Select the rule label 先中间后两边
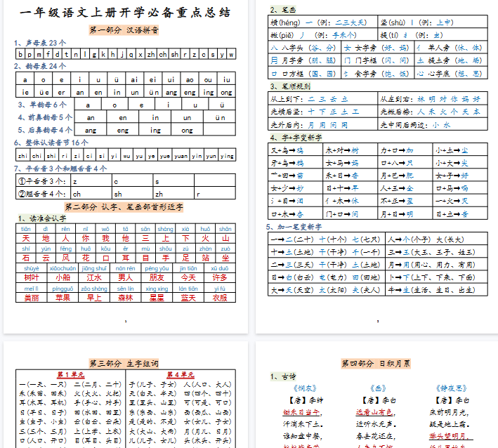Image resolution: width=498 pixels, height=448 pixels. pos(403,125)
